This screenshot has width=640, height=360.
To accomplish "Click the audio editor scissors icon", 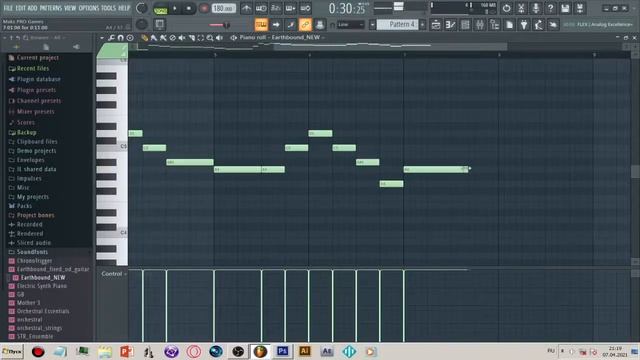I will [x=521, y=8].
